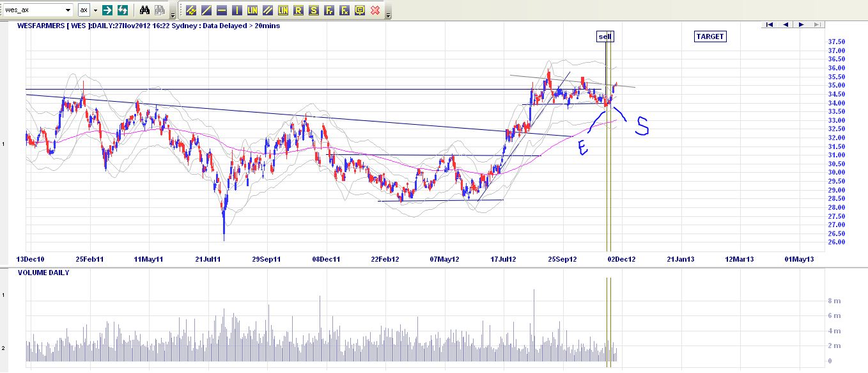This screenshot has height=373, width=868.
Task: Step chart forward with right arrow
Action: [x=802, y=24]
